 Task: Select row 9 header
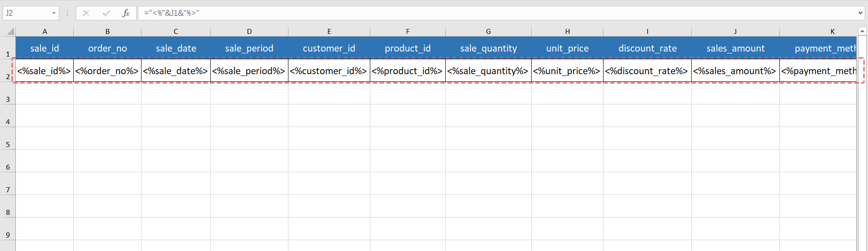[x=8, y=229]
